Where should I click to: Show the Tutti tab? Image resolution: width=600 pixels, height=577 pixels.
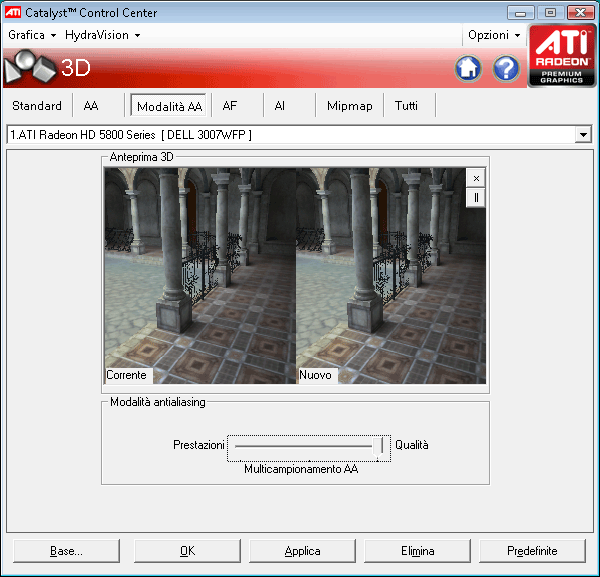(x=406, y=106)
